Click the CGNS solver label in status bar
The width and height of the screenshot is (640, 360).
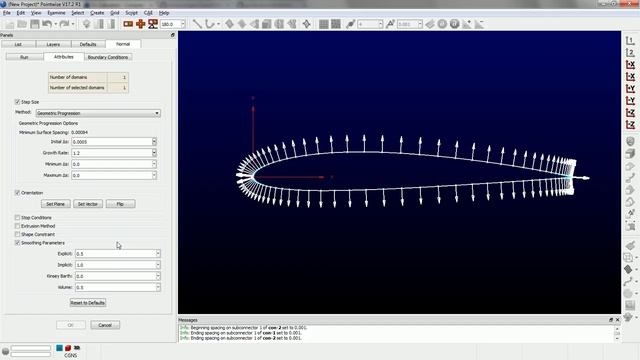pyautogui.click(x=71, y=356)
